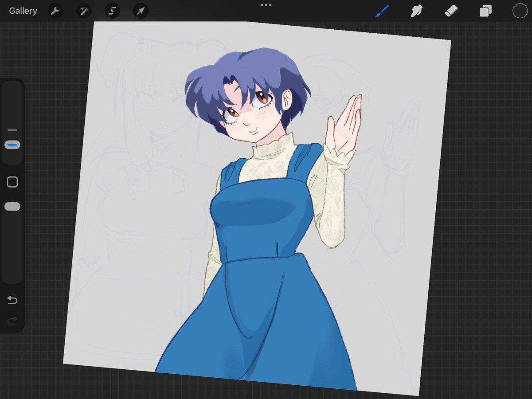The image size is (532, 399).
Task: Activate the Selection tool
Action: point(112,11)
